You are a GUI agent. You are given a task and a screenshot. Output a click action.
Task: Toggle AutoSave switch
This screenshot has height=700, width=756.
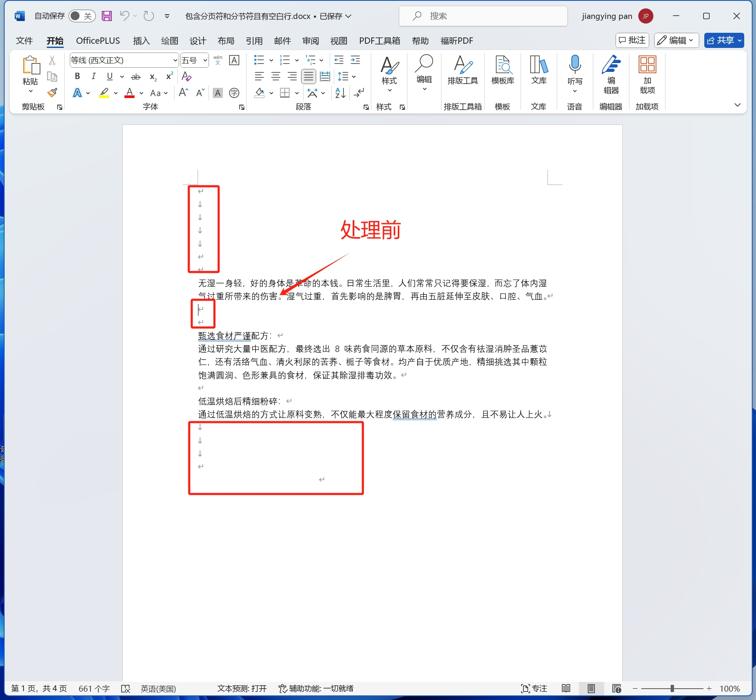click(82, 16)
